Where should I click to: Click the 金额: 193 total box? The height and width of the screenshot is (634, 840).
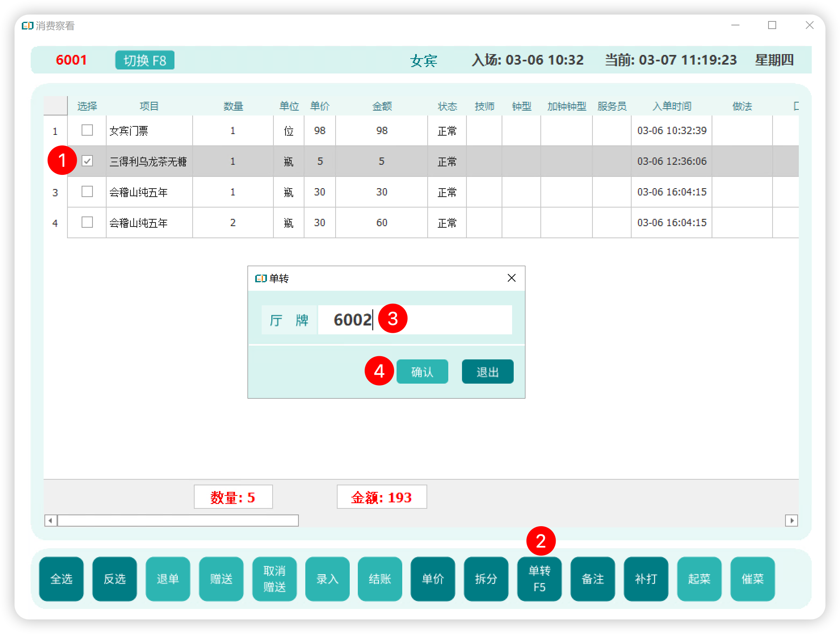tap(382, 497)
